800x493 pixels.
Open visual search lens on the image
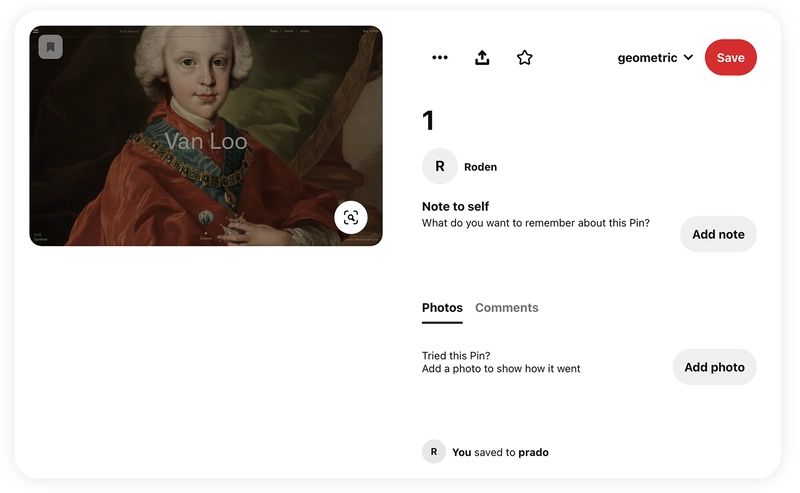[x=351, y=217]
